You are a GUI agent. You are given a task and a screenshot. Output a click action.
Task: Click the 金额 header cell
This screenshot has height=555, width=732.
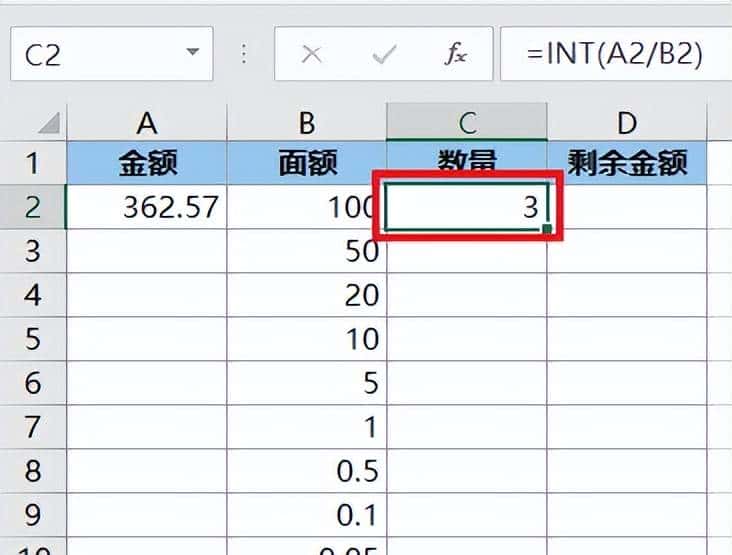(x=147, y=163)
